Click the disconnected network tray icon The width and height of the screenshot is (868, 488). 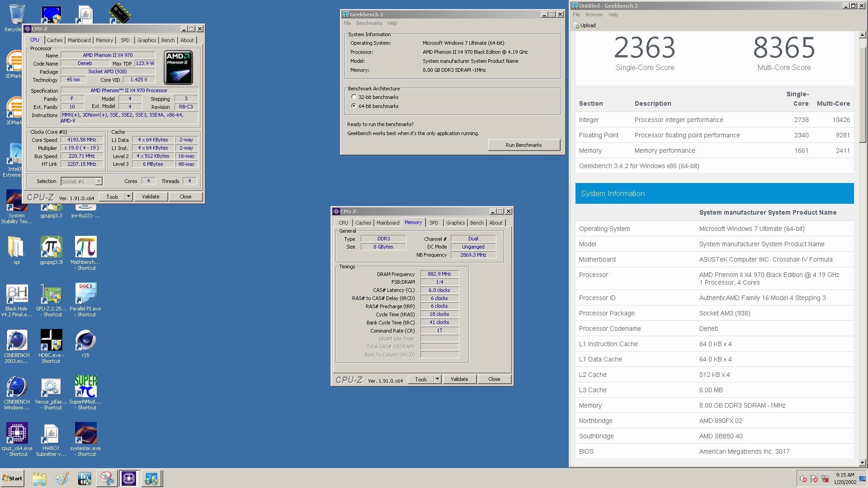[x=825, y=479]
